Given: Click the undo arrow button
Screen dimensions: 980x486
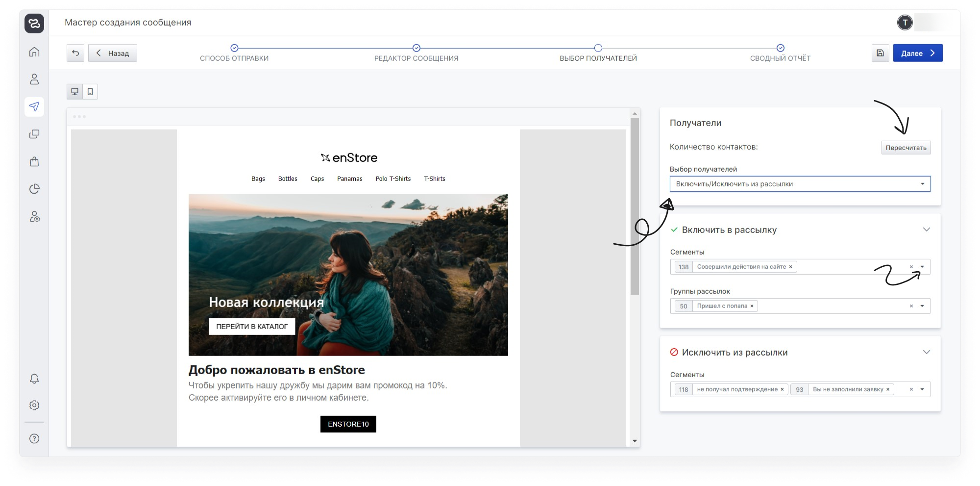Looking at the screenshot, I should [75, 53].
